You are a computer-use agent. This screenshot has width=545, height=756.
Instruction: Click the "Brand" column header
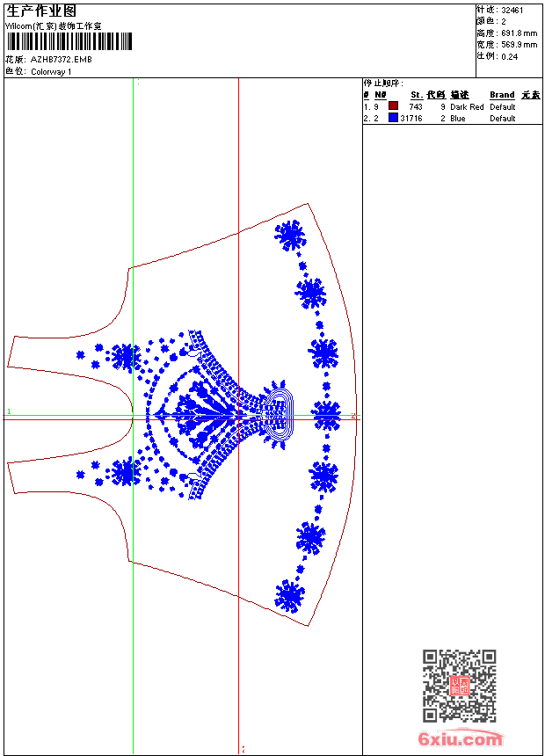(x=502, y=95)
